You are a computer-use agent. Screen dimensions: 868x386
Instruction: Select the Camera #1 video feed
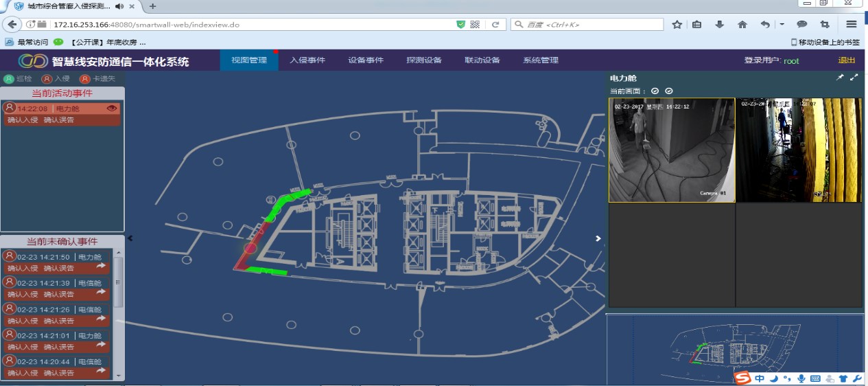(671, 150)
